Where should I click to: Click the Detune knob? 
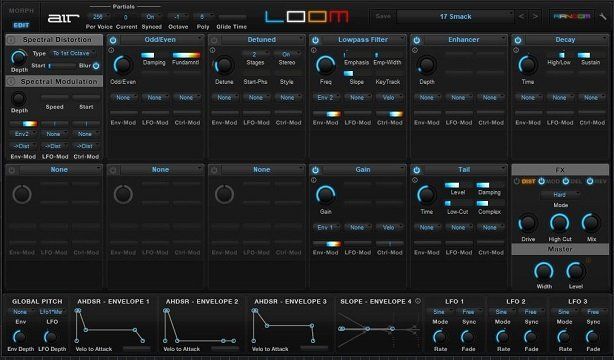tap(224, 65)
